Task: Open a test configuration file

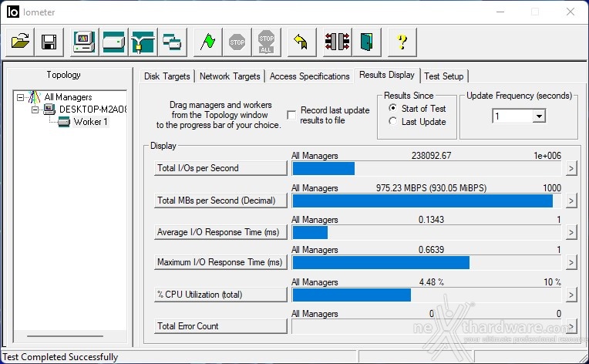Action: [20, 42]
